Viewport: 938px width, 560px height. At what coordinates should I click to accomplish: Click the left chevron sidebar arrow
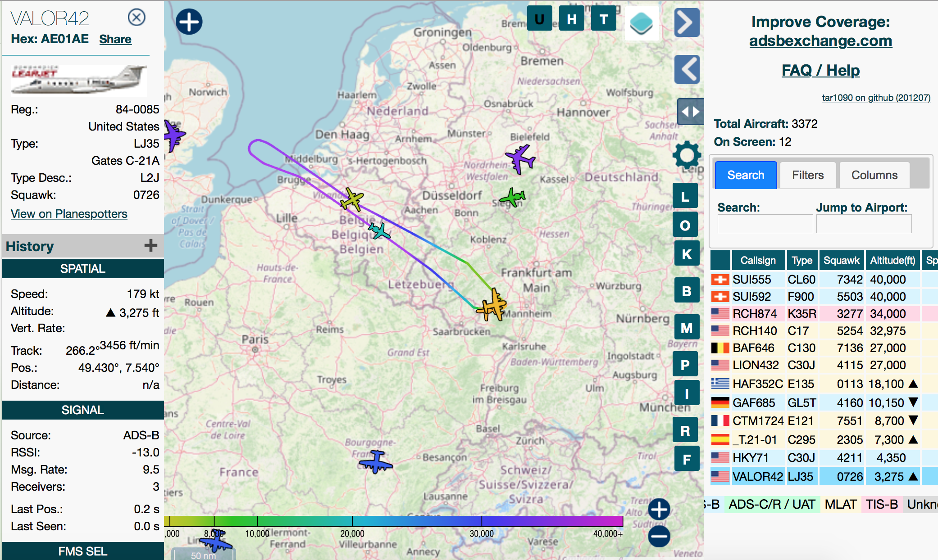coord(687,69)
